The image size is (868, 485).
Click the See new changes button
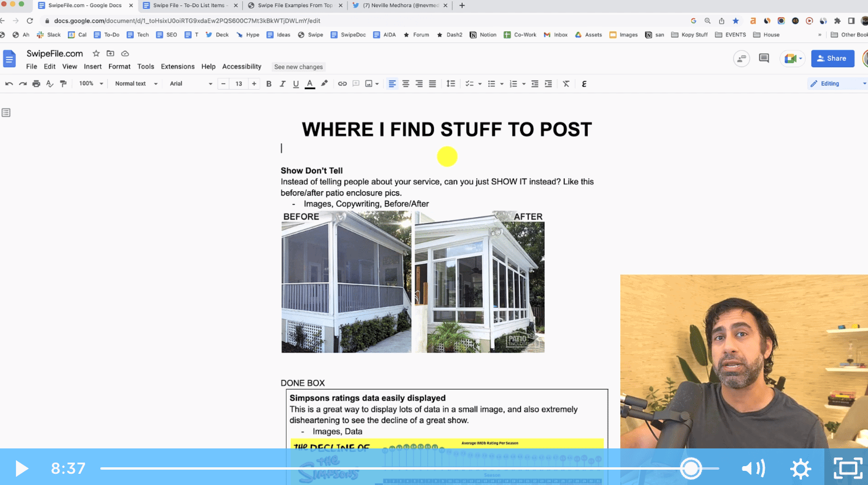(298, 67)
